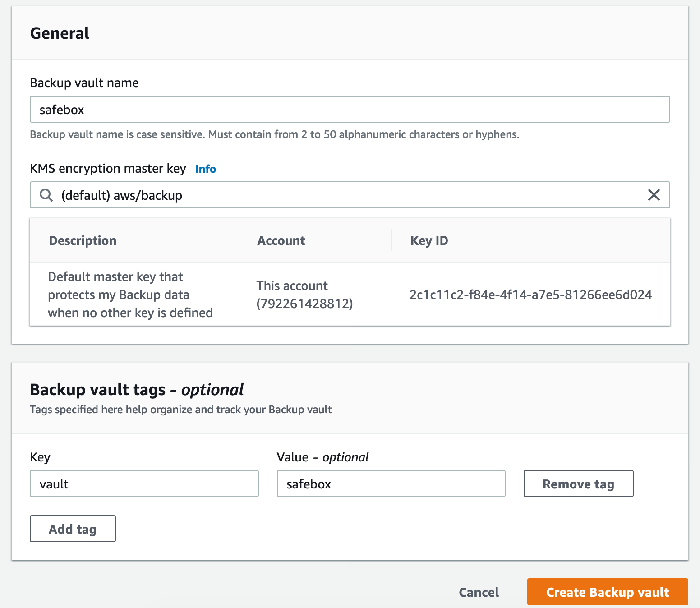Click the Description column header
This screenshot has height=608, width=700.
(83, 240)
